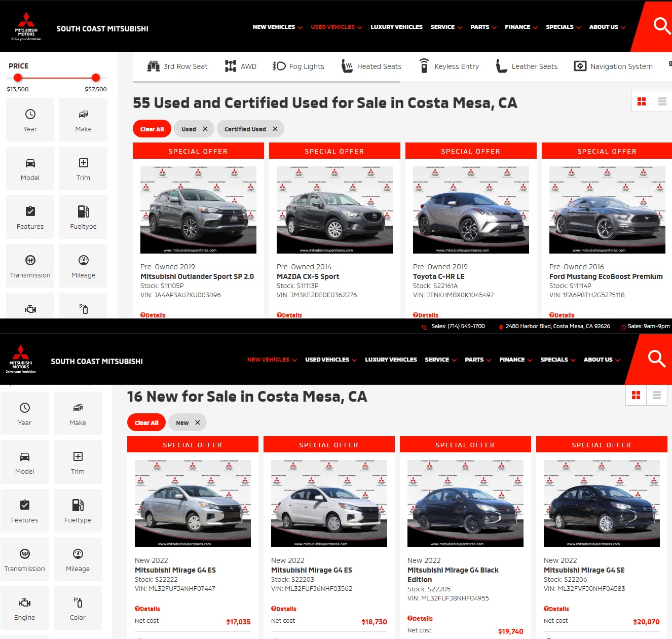Viewport: 672px width, 639px height.
Task: Click the search magnifier in top header
Action: click(661, 25)
